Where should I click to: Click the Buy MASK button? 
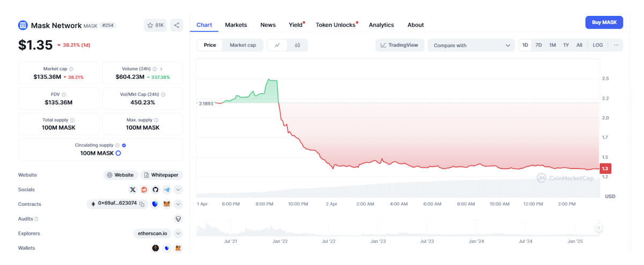point(604,23)
